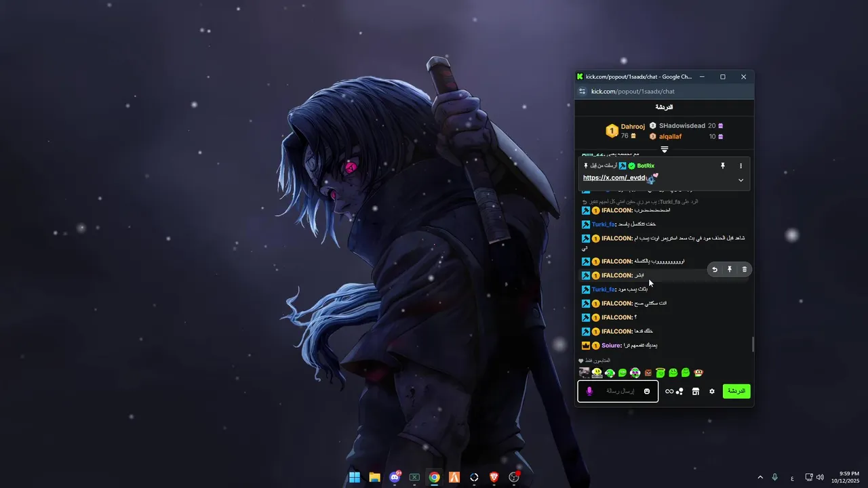The width and height of the screenshot is (868, 488).
Task: Click the address bar URL
Action: coord(633,91)
